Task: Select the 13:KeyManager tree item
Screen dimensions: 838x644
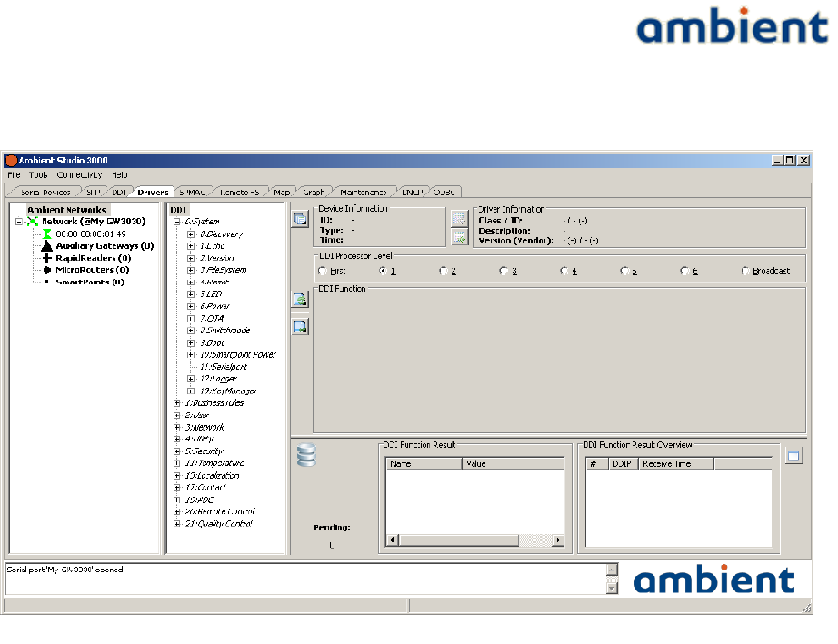Action: 228,391
